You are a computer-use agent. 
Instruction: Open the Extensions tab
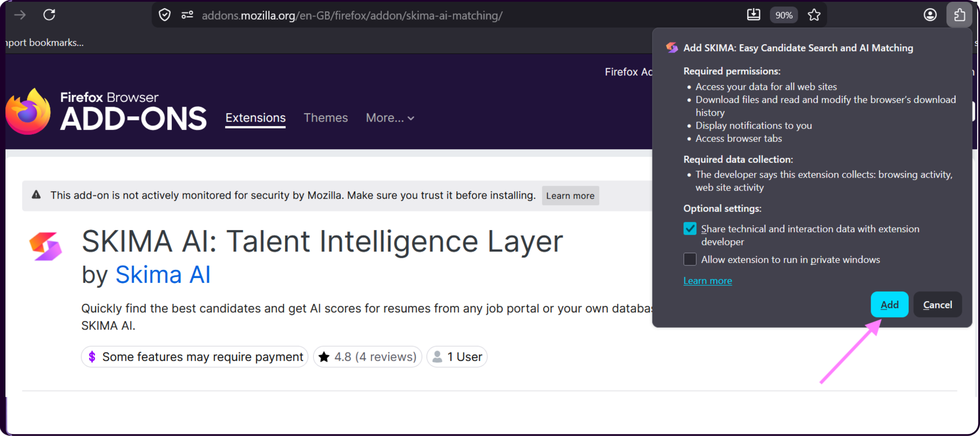coord(255,118)
